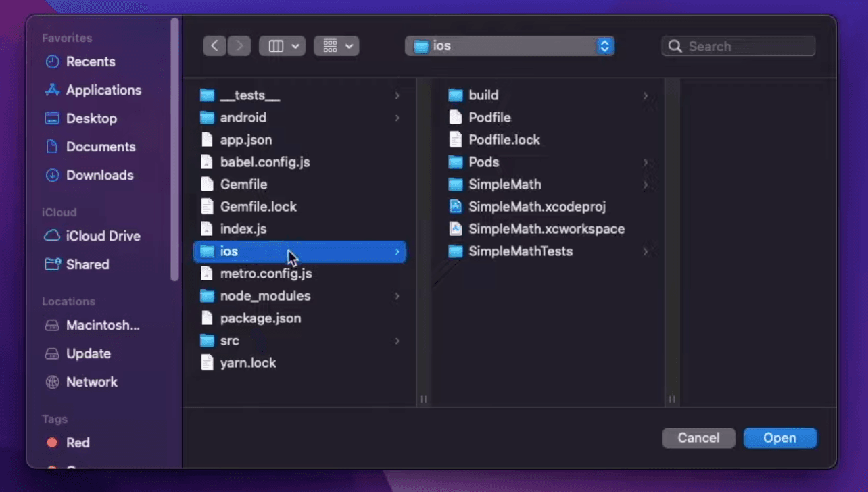Select Applications in the Favorites sidebar
868x492 pixels.
coord(103,90)
